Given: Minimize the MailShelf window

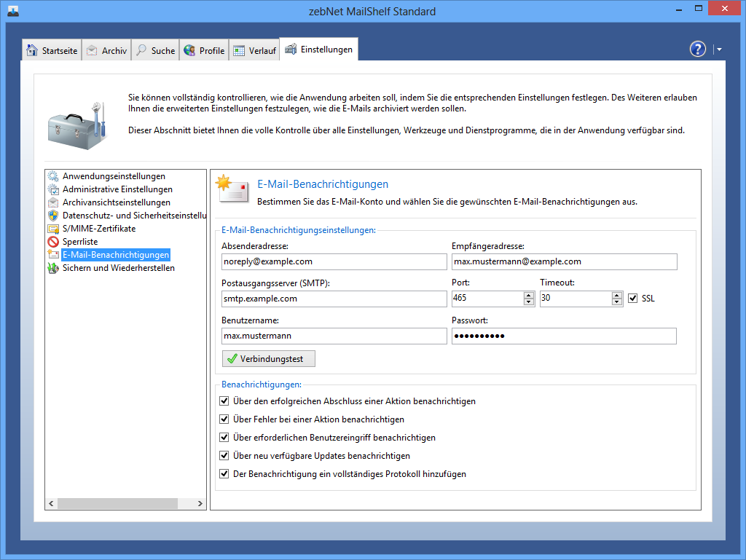Looking at the screenshot, I should (679, 9).
